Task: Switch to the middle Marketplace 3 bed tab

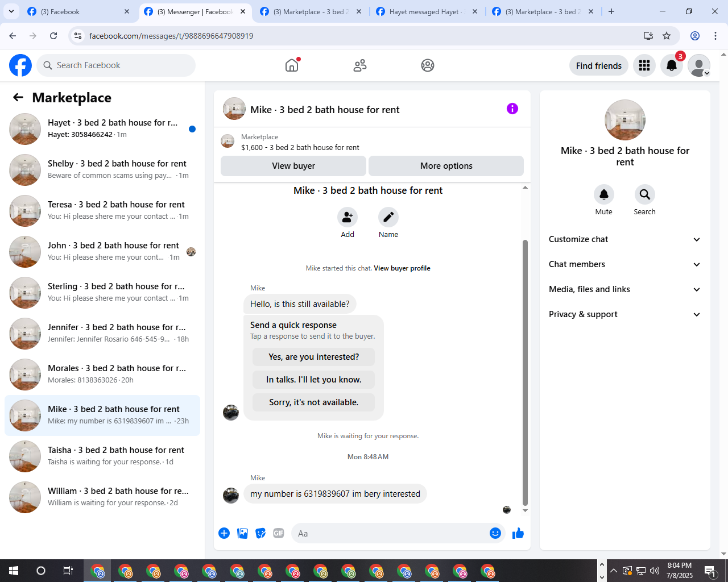Action: coord(311,11)
